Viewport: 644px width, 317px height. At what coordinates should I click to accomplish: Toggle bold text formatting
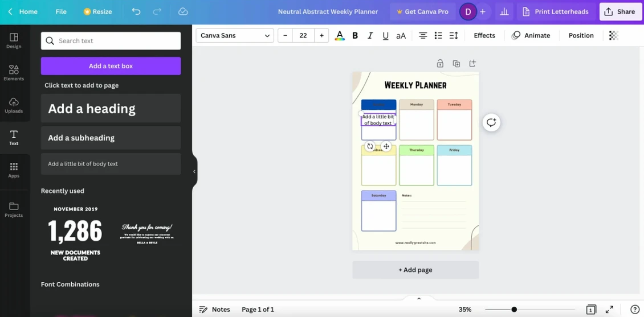[355, 35]
